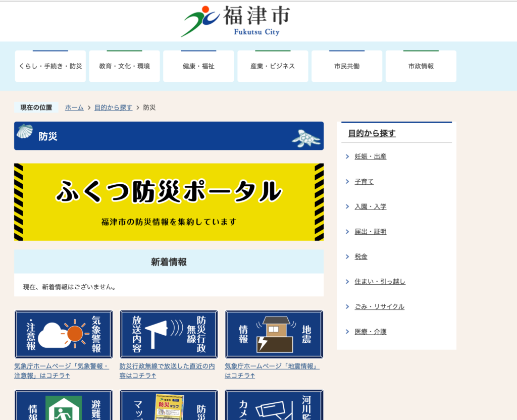Open the weather warning sun-cloud icon tile
Screen dimensions: 517x420
click(x=64, y=334)
